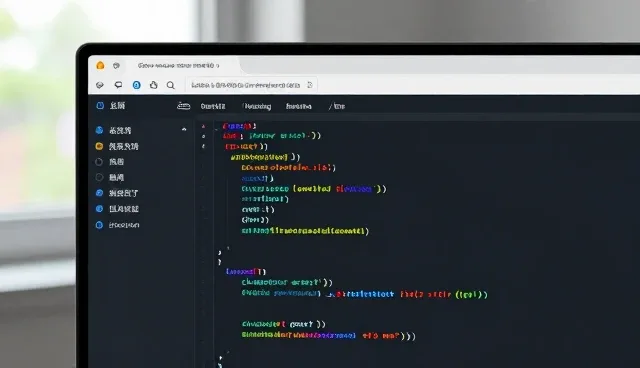640x368 pixels.
Task: Select the first sidebar row with a blue icon
Action: [113, 131]
